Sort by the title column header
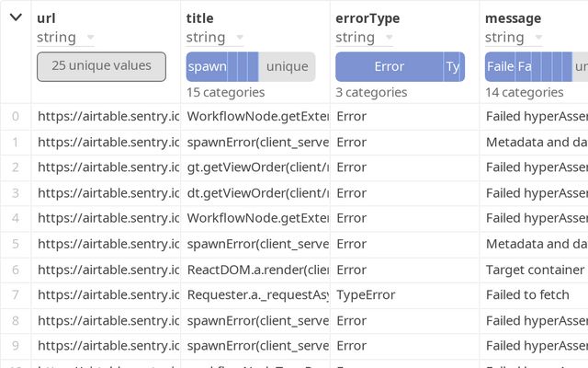This screenshot has width=588, height=368. pos(199,18)
